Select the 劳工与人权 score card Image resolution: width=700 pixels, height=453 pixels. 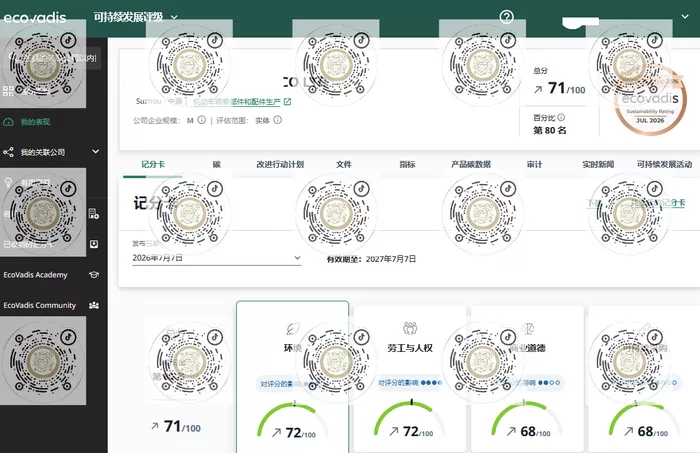coord(410,379)
